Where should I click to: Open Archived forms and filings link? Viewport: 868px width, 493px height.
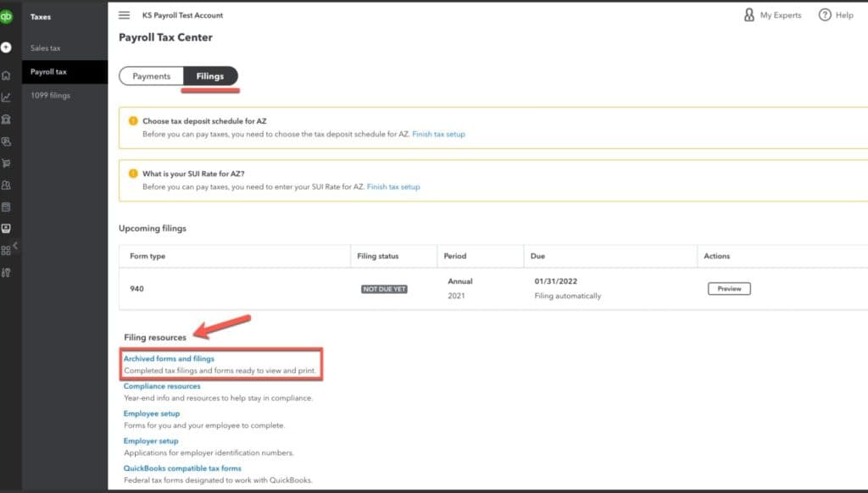(169, 358)
